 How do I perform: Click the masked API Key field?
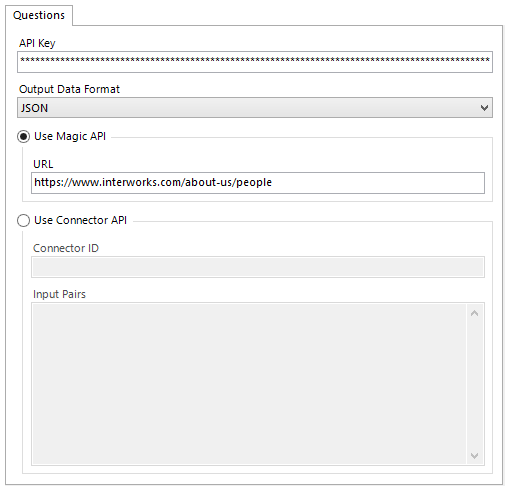click(x=255, y=62)
